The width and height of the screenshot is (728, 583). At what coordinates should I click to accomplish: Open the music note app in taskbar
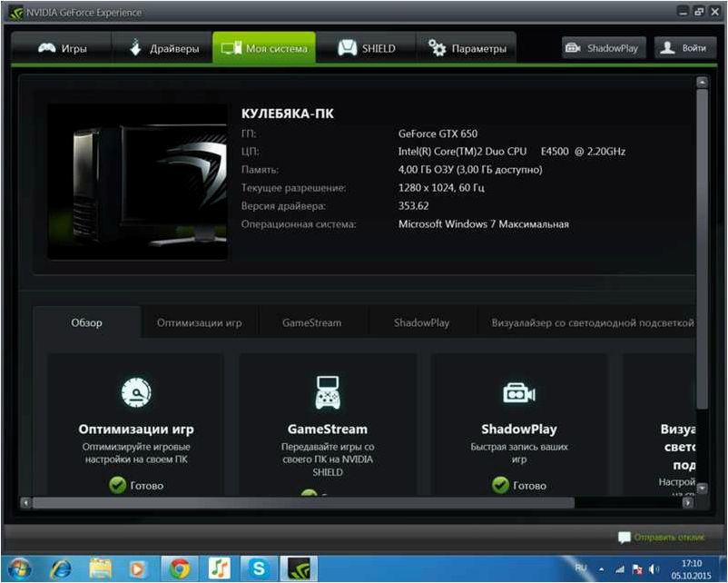pyautogui.click(x=219, y=569)
